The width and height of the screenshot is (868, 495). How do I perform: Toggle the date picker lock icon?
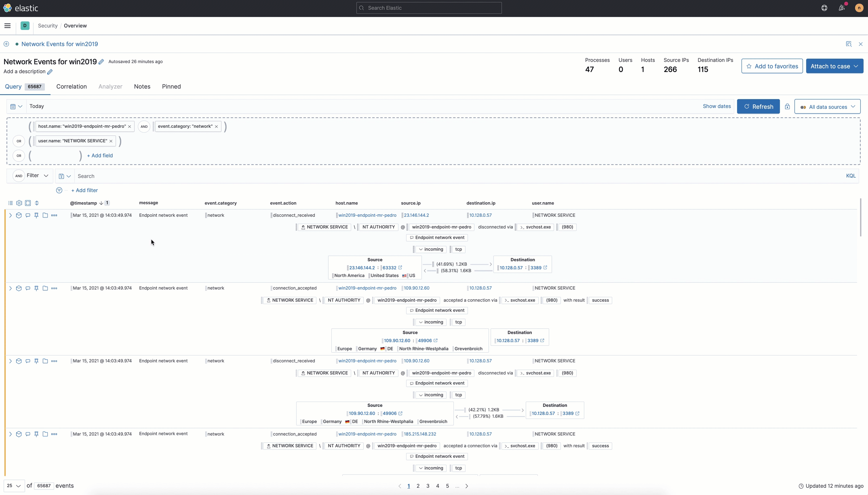[x=788, y=106]
